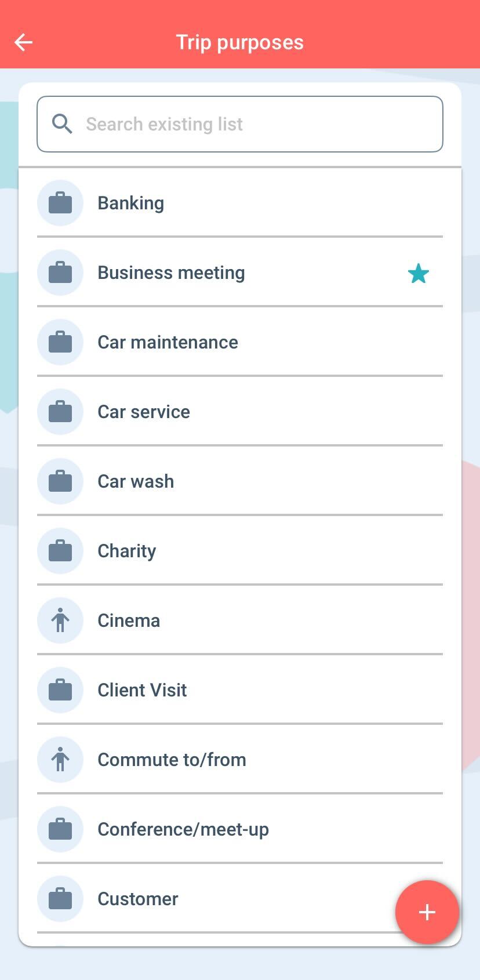
Task: Select the Car maintenance purpose
Action: 168,343
